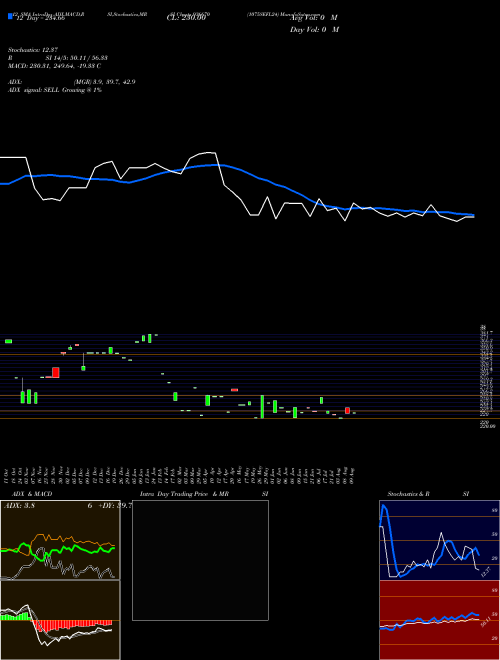Viewport: 500px width, 660px height.
Task: Click the '+DY: 39.7' value in ADX panel
Action: click(x=115, y=506)
